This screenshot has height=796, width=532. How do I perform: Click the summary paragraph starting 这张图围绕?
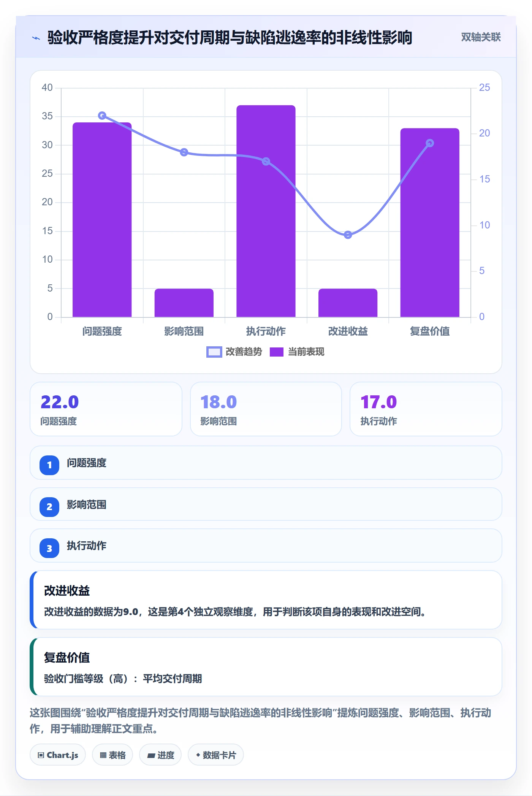(x=261, y=721)
